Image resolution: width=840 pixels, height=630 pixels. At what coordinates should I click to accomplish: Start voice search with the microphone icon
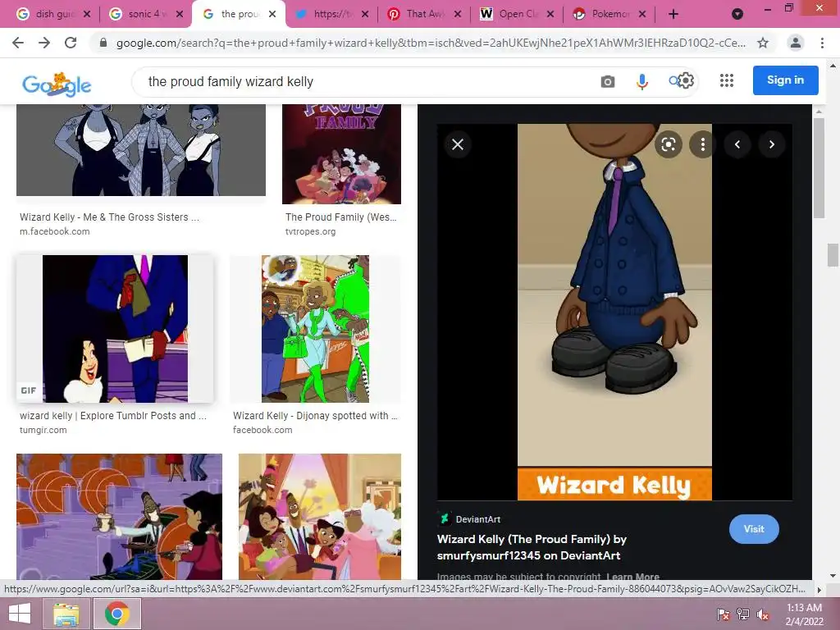[x=641, y=81]
